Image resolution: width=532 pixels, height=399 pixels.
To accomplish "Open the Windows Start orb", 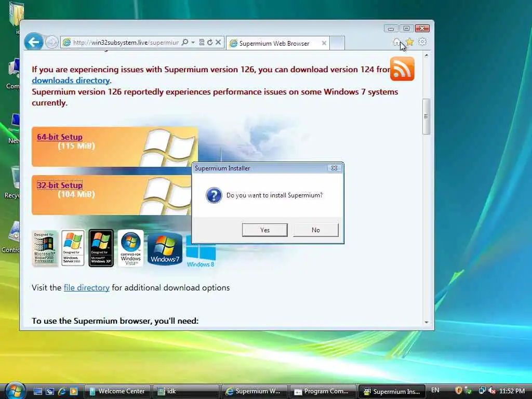I will click(x=15, y=391).
